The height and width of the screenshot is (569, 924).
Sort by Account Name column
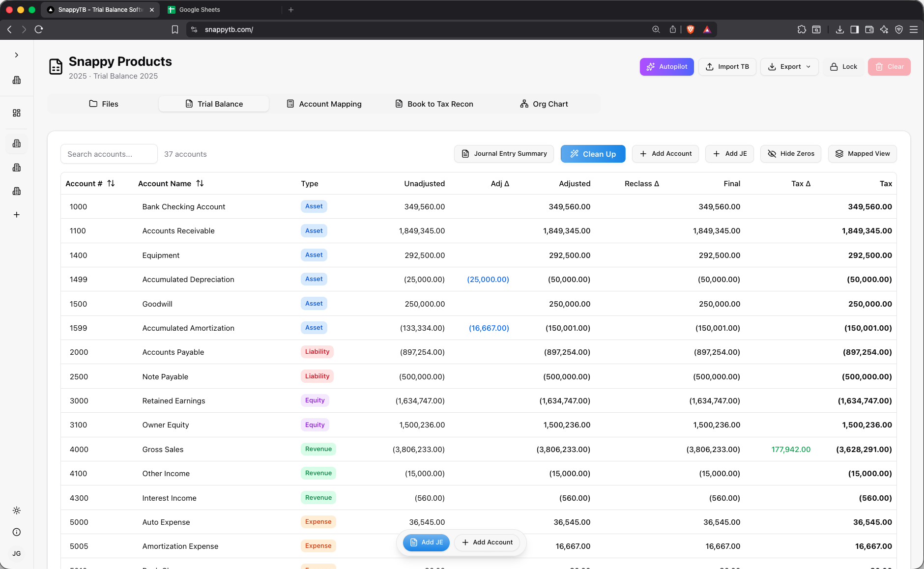[x=171, y=183]
